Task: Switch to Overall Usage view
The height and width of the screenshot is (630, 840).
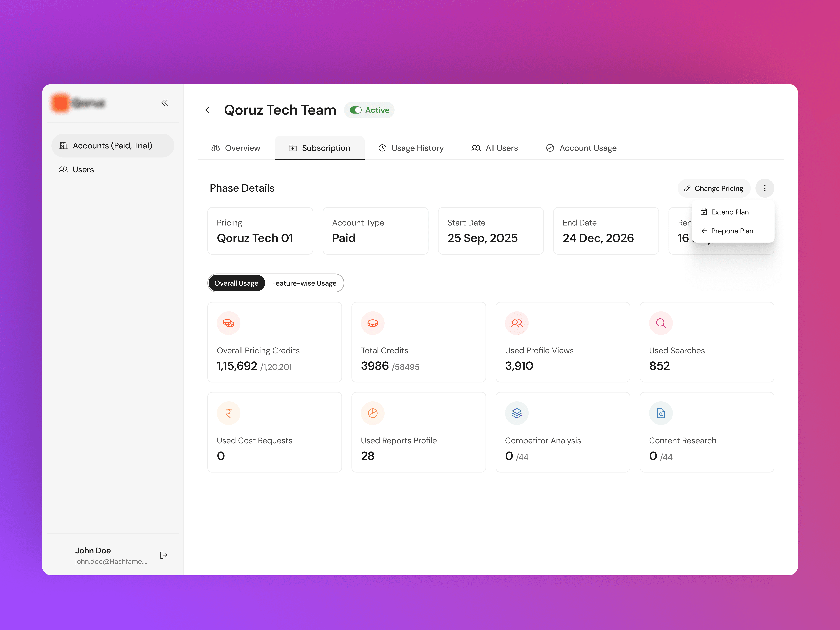Action: click(236, 283)
